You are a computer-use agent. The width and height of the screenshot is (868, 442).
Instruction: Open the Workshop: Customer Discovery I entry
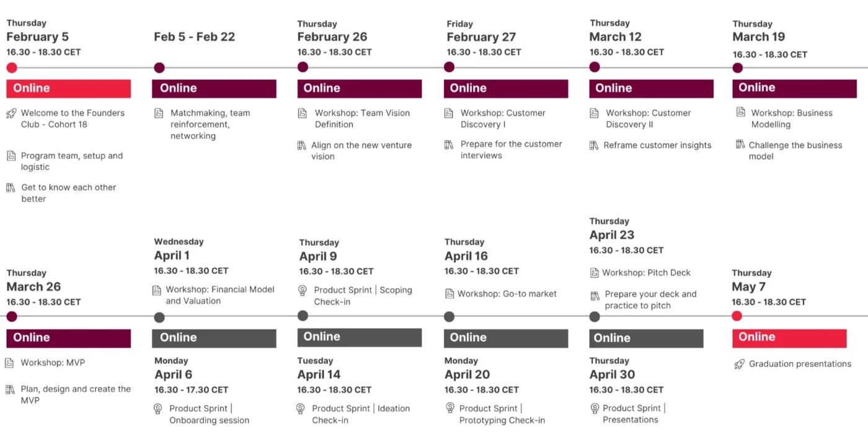(502, 119)
